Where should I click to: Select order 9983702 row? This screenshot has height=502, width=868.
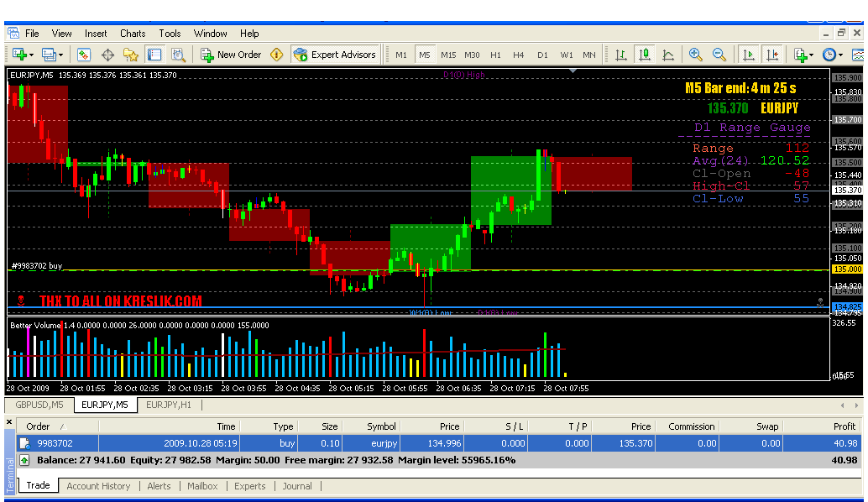(439, 443)
